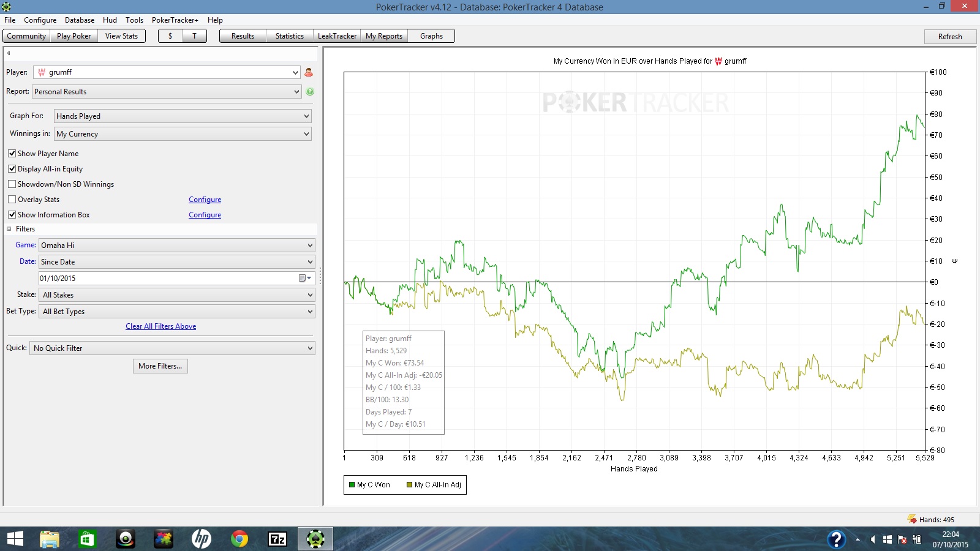Collapse the Filters section

coord(9,229)
